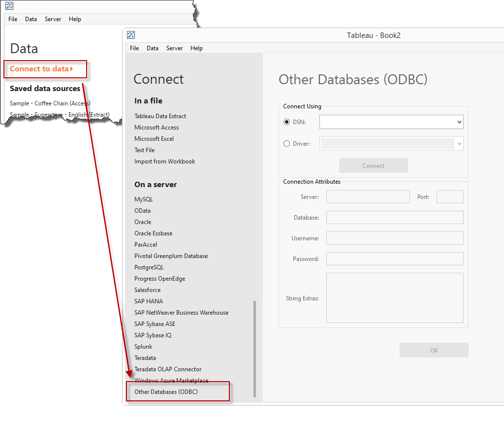The height and width of the screenshot is (421, 504).
Task: Click the Tableau icon in the Book2 title bar
Action: 131,35
